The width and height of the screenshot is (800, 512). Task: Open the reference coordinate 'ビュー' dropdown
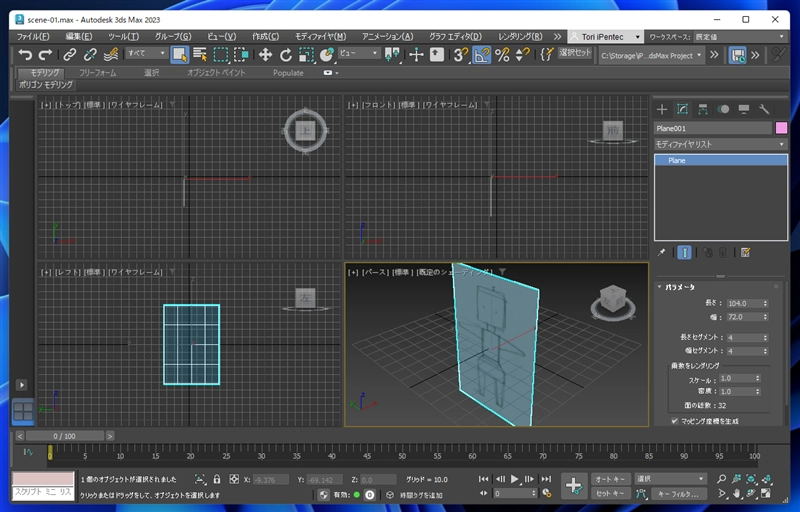(x=359, y=53)
